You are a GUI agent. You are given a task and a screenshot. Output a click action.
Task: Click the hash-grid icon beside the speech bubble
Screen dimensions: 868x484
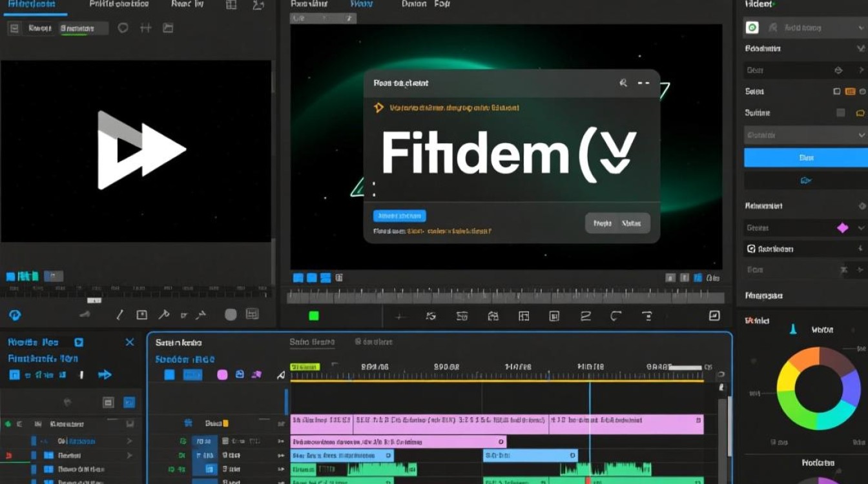[x=145, y=28]
